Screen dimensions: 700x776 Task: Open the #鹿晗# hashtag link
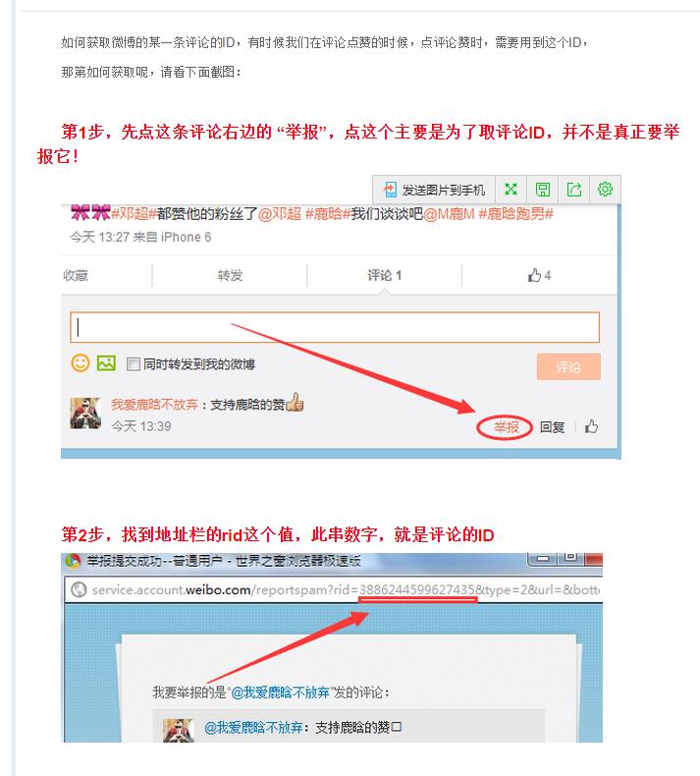[x=328, y=214]
